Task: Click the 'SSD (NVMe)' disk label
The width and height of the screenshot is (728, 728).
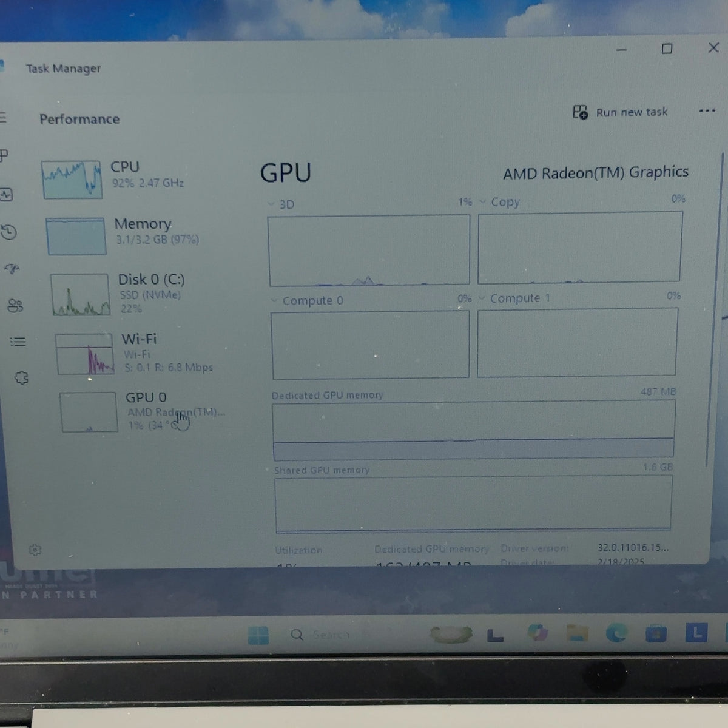Action: coord(150,295)
